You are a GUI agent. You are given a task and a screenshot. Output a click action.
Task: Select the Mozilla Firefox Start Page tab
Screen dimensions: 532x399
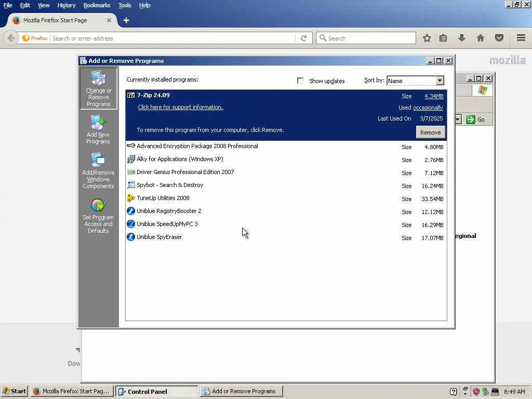pyautogui.click(x=62, y=20)
